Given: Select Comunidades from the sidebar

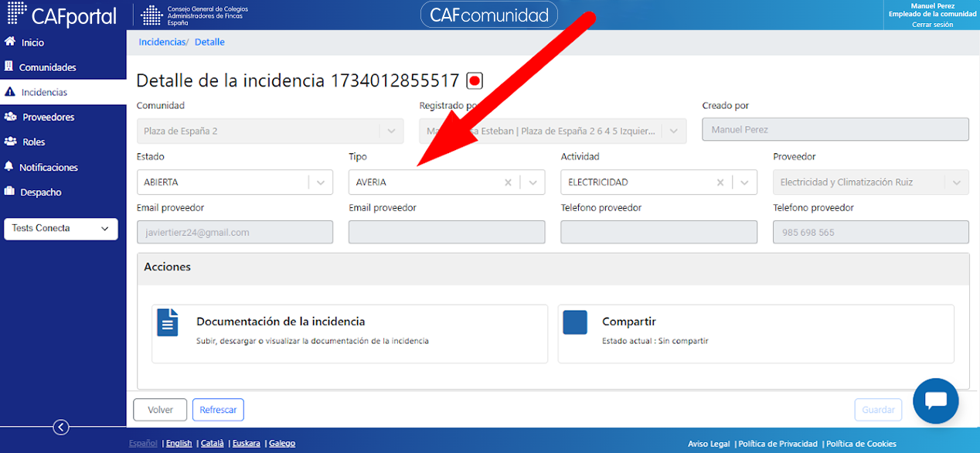Looking at the screenshot, I should click(x=47, y=67).
